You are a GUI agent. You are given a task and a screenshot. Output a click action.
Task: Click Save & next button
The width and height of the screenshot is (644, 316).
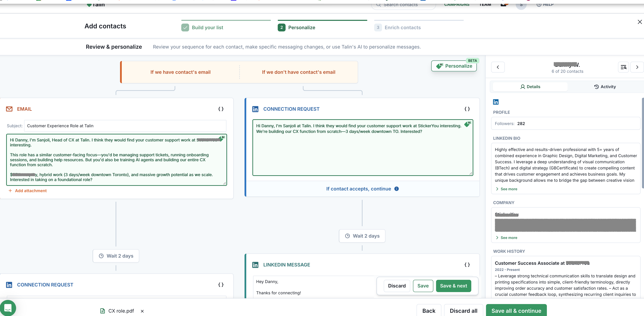[x=453, y=286]
